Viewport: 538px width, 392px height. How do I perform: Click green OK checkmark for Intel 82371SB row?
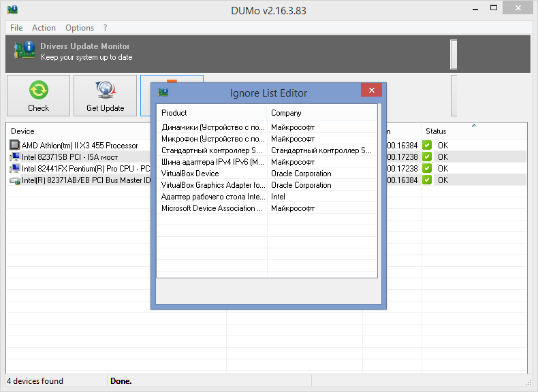click(x=427, y=157)
